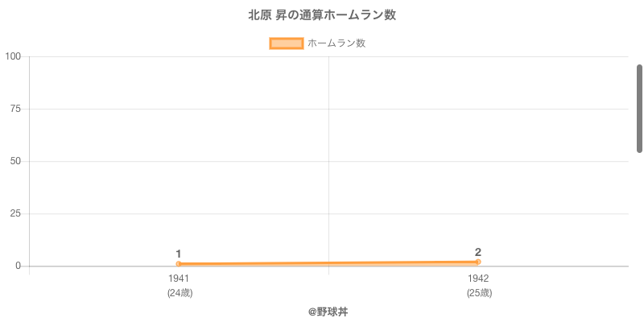Click the data label "1" above 1941
The height and width of the screenshot is (322, 644).
179,254
